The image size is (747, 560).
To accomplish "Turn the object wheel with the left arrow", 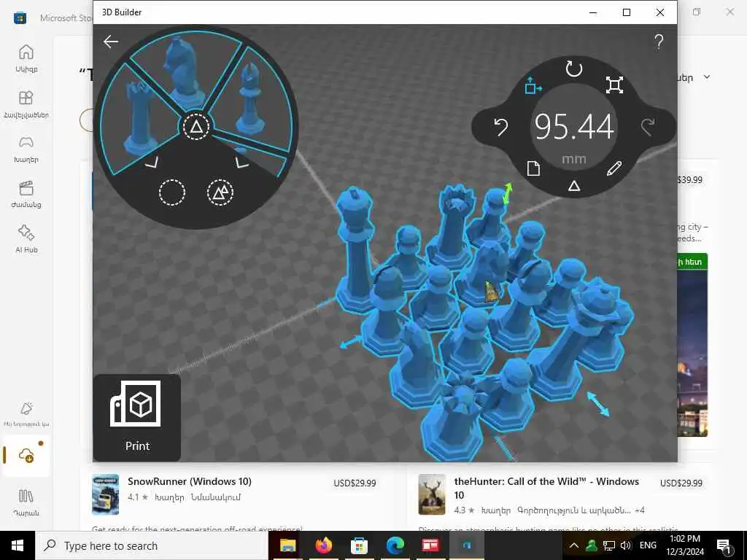I will click(x=152, y=163).
